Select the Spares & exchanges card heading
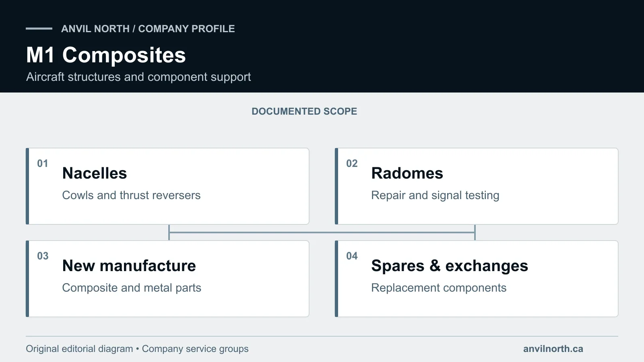Image resolution: width=644 pixels, height=362 pixels. 450,266
